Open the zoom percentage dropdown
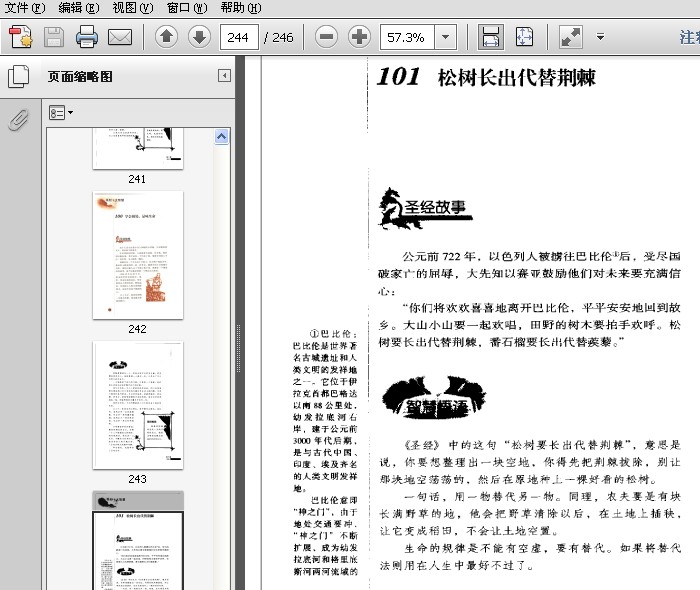The width and height of the screenshot is (700, 590). click(x=445, y=38)
